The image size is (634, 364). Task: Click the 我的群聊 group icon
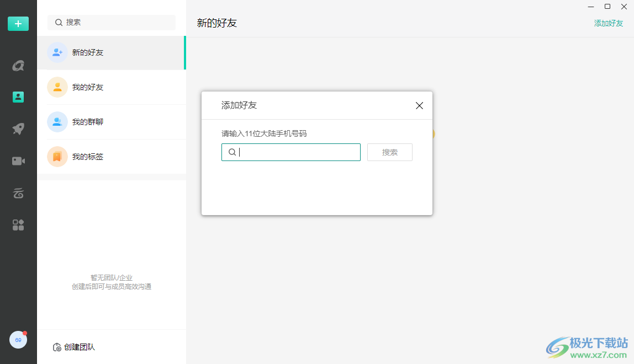pos(57,122)
